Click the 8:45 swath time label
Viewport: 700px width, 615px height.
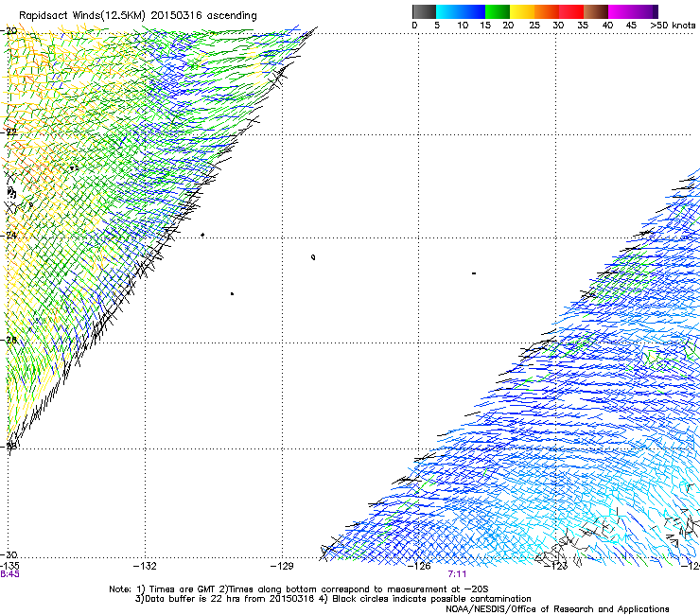coord(9,574)
